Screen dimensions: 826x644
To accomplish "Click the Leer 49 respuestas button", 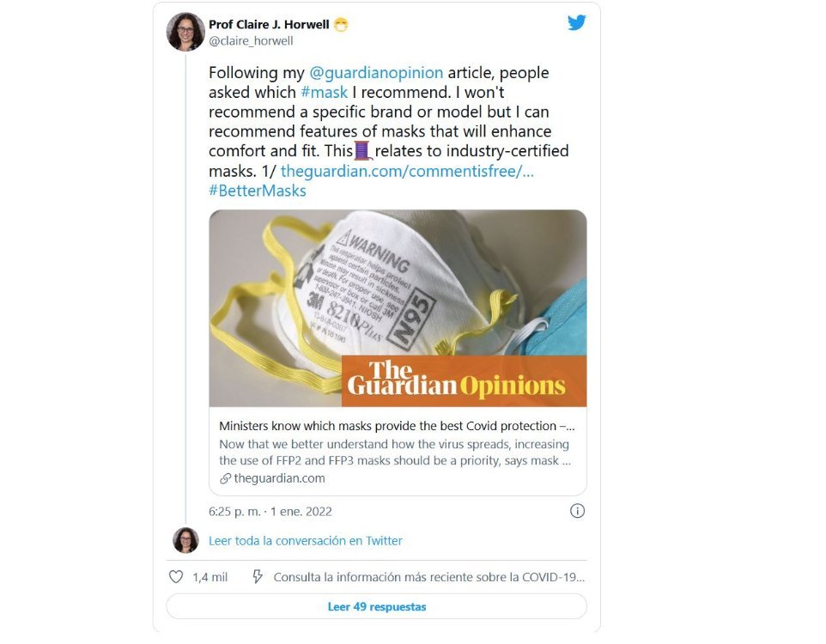I will point(377,606).
